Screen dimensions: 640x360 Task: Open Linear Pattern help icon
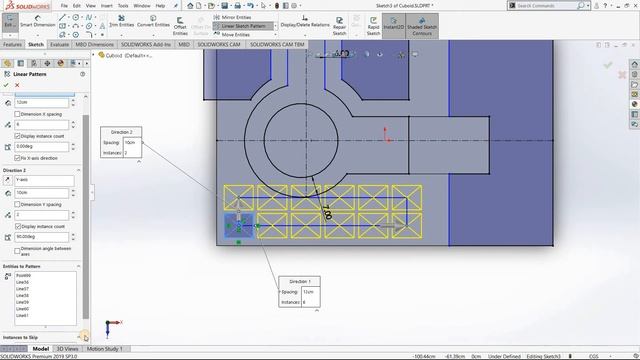pos(82,74)
